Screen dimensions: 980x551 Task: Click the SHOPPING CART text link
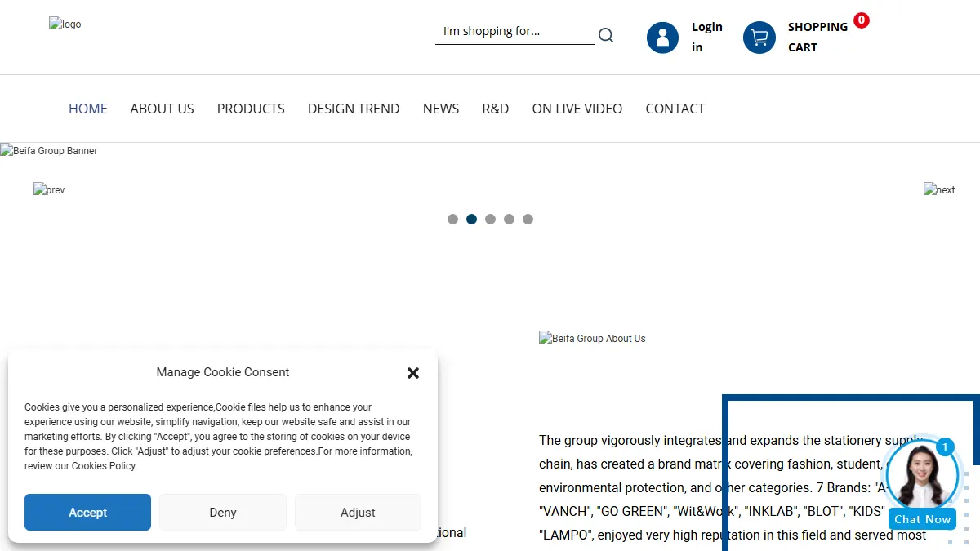[x=817, y=37]
